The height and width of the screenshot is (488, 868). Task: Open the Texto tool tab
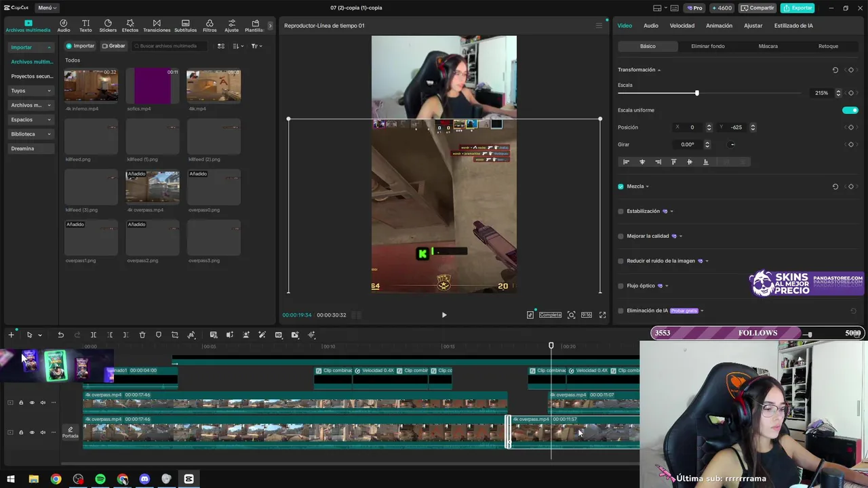point(85,26)
